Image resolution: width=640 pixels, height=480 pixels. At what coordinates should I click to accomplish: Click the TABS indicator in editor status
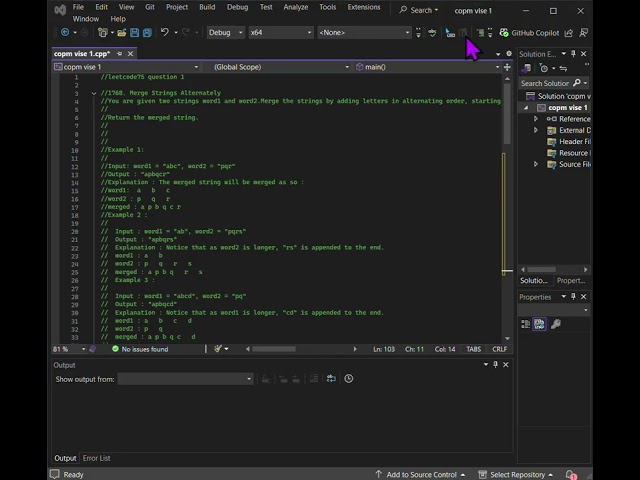click(x=473, y=349)
